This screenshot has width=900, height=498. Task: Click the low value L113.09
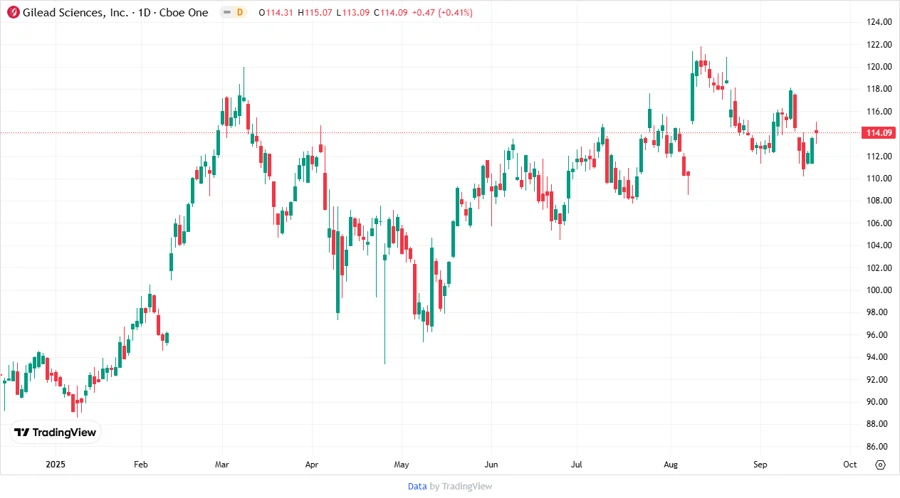(x=352, y=13)
